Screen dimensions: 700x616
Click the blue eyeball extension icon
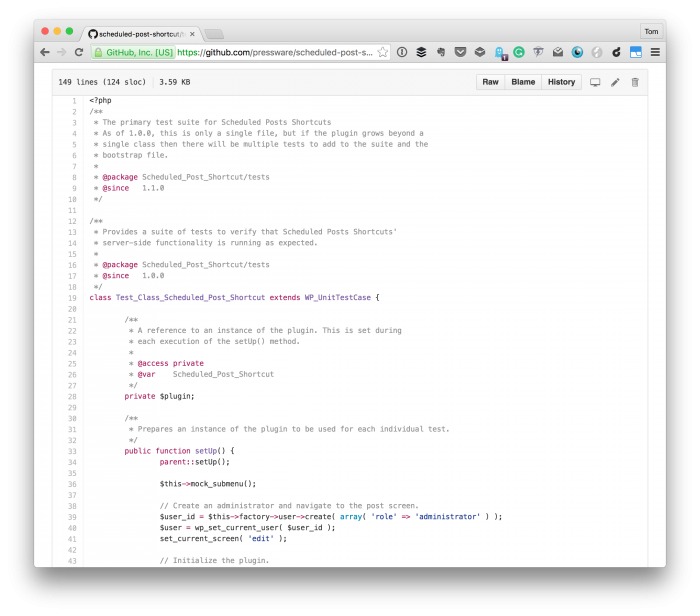[577, 52]
